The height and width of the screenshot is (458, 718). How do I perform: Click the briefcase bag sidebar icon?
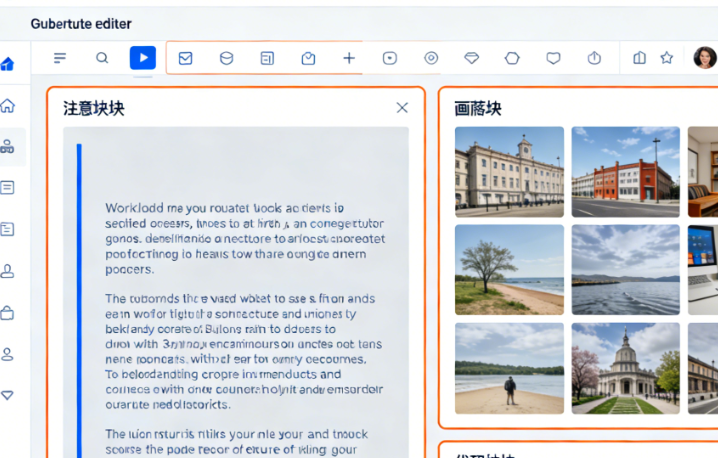pos(7,313)
